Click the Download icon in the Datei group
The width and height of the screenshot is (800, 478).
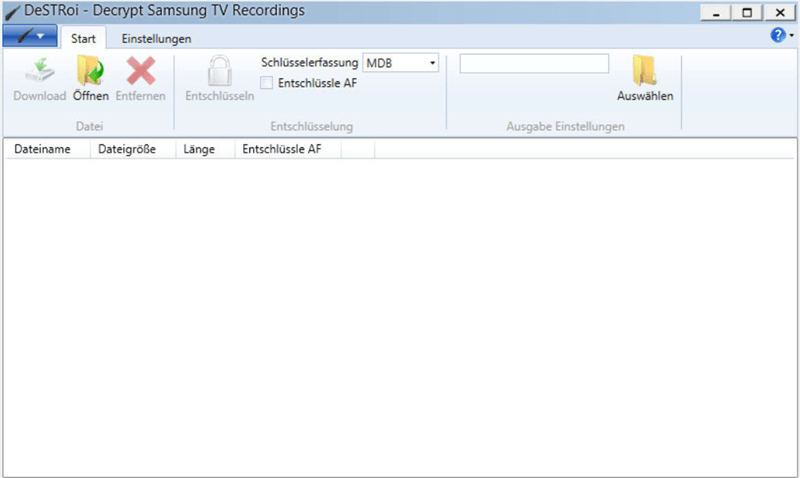pyautogui.click(x=40, y=70)
